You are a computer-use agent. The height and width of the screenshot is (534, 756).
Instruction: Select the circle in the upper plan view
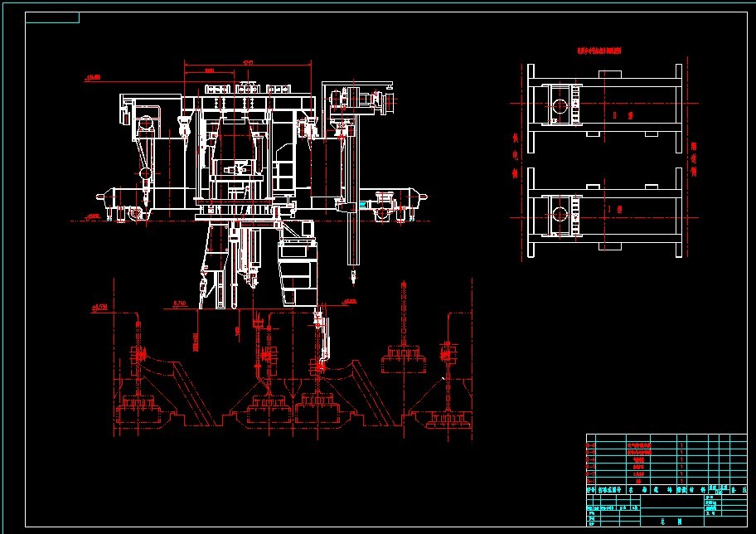point(560,106)
